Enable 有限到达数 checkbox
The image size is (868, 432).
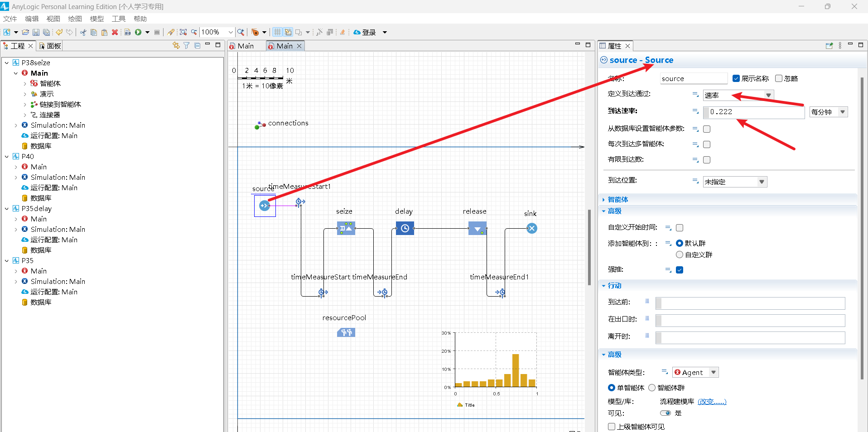tap(707, 160)
